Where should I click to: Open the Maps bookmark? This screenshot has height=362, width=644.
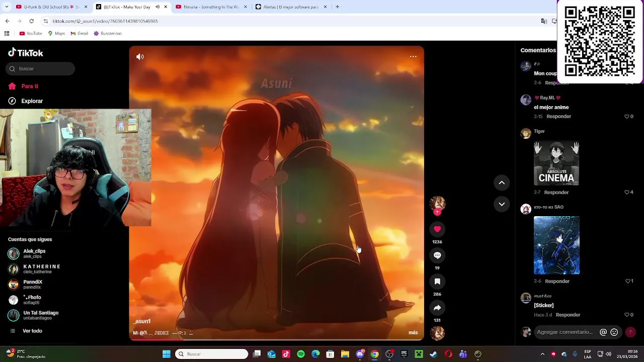click(56, 34)
